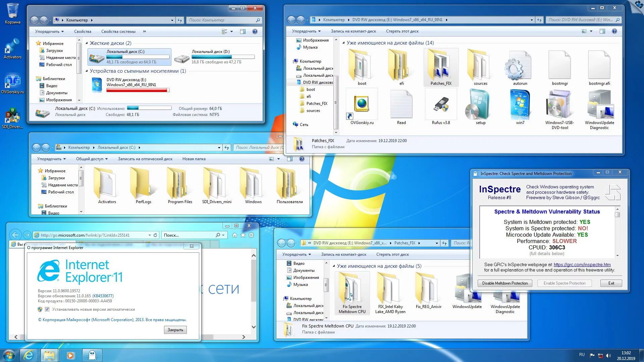Click the volume icon in system tray
The height and width of the screenshot is (362, 644).
[608, 355]
